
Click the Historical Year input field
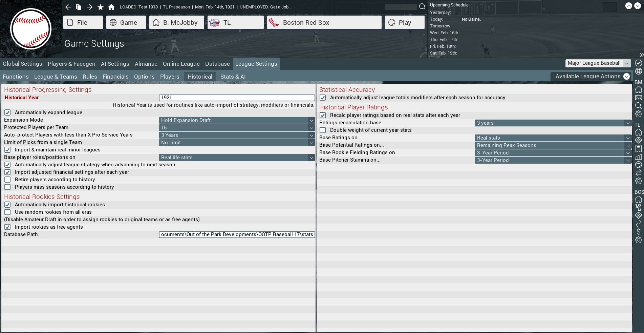(237, 98)
